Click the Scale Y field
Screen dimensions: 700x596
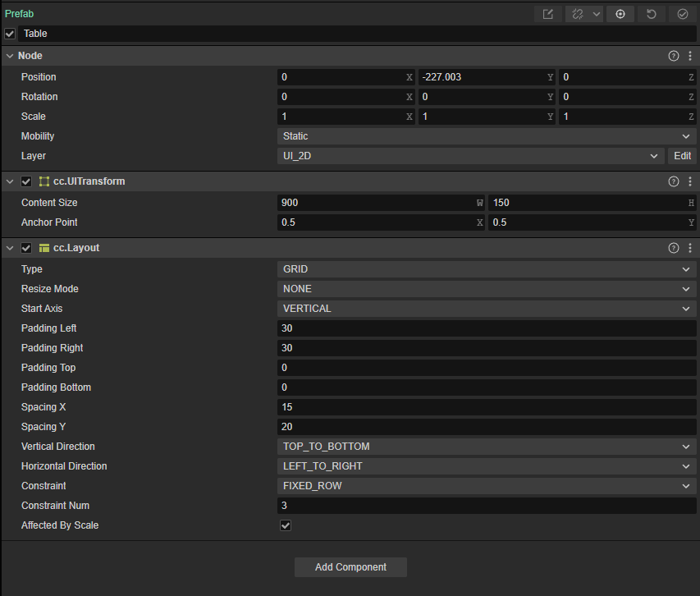tap(487, 117)
